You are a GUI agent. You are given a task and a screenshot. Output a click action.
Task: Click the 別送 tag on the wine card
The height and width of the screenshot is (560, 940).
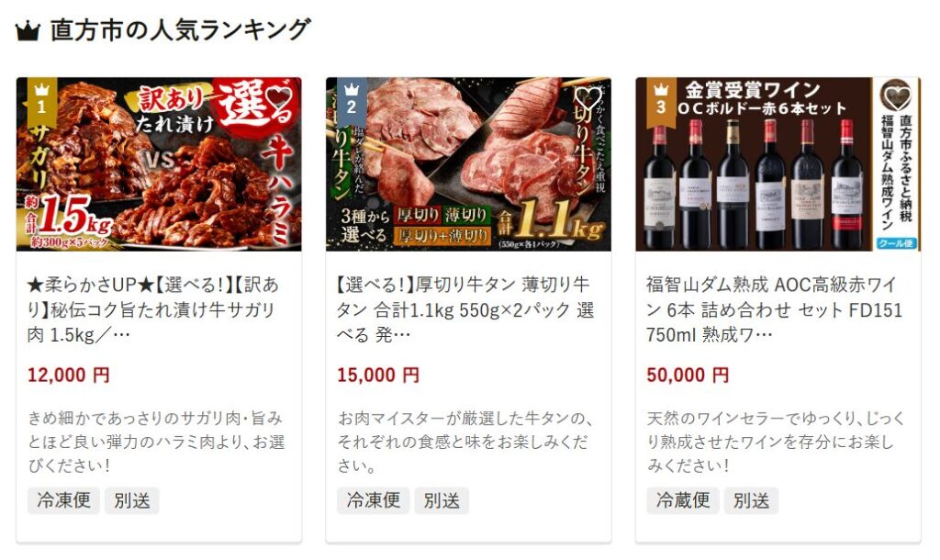(x=751, y=500)
